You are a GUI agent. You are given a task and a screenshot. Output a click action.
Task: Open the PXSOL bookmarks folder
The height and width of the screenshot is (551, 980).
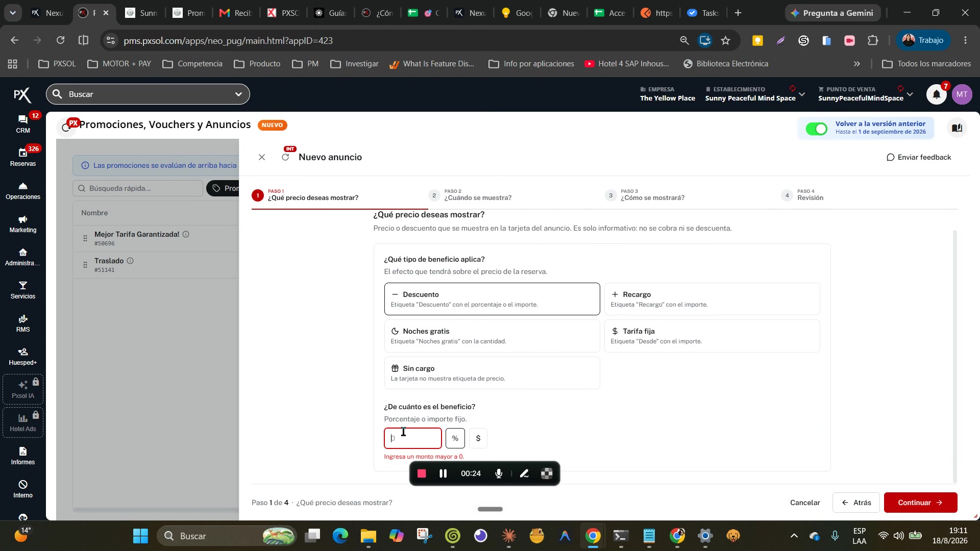57,64
